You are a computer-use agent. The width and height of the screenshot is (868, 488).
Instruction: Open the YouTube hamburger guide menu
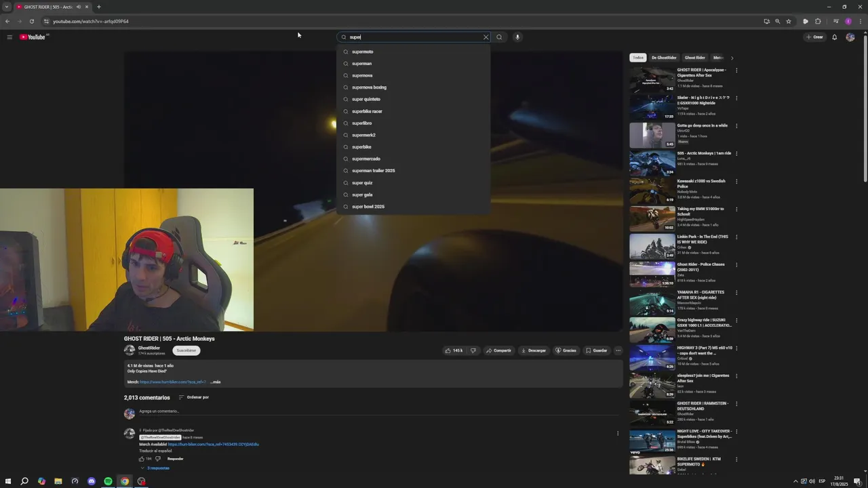[9, 37]
